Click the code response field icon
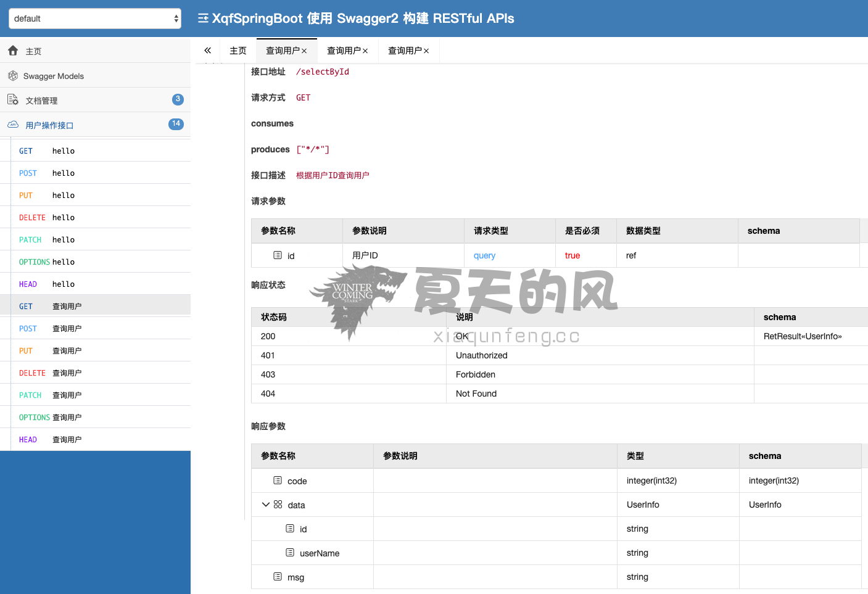Viewport: 868px width, 594px height. click(278, 481)
